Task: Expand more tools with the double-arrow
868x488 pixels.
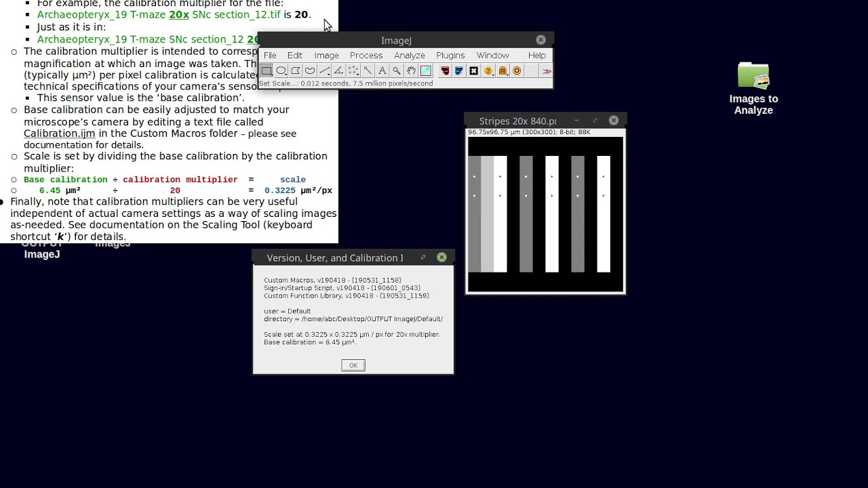Action: [547, 70]
